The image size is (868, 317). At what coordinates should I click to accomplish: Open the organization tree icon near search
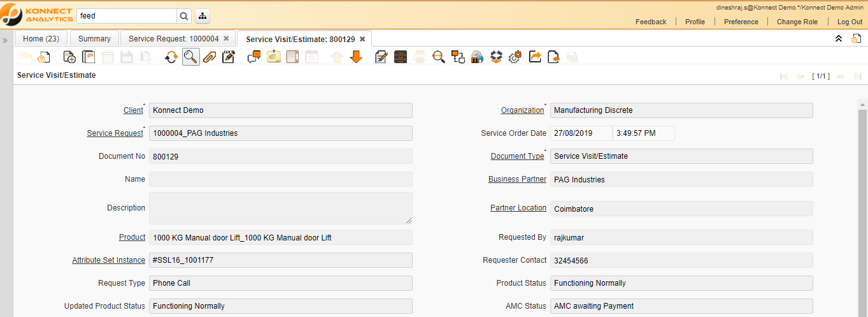[203, 16]
